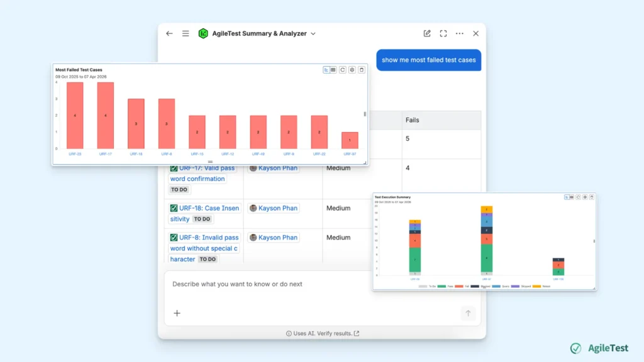Click the URF-23 bar in failed chart
Image resolution: width=644 pixels, height=362 pixels.
75,116
